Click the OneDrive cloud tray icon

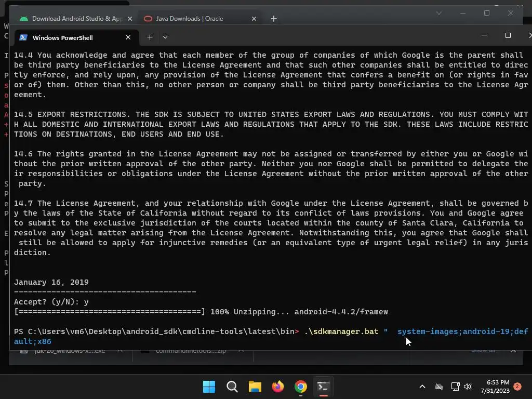click(439, 387)
